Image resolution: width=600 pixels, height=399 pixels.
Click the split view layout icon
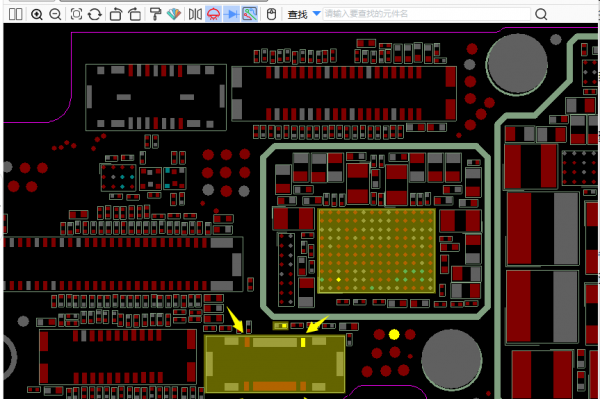coord(15,15)
